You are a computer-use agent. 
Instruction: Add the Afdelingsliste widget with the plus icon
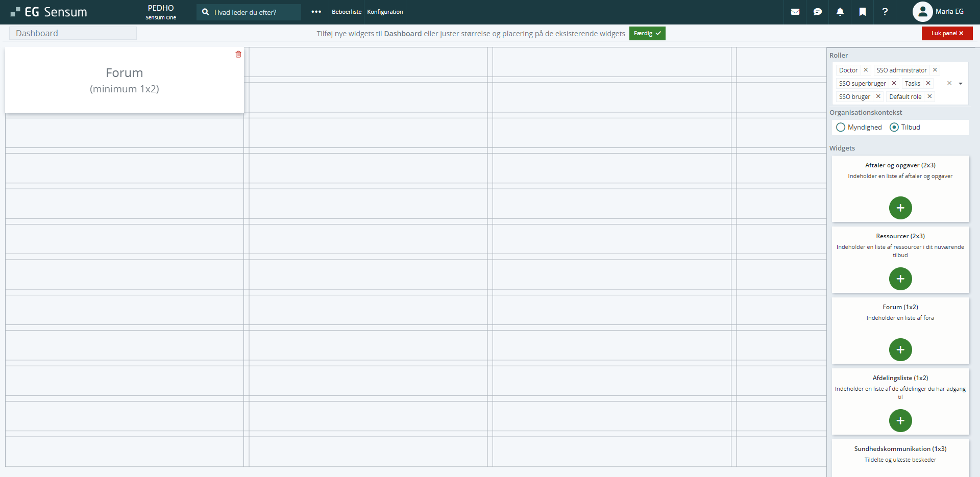[900, 420]
